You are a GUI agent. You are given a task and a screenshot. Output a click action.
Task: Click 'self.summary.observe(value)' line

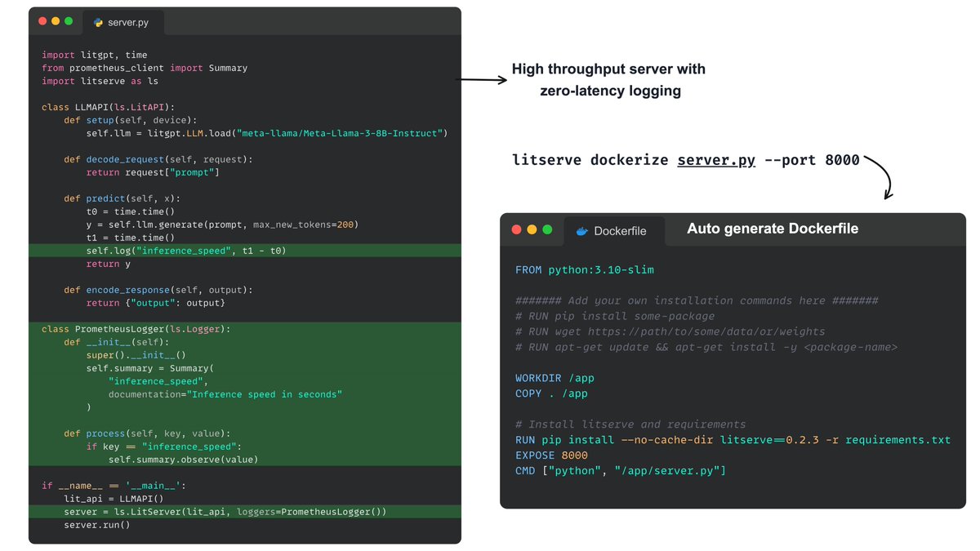pyautogui.click(x=184, y=460)
